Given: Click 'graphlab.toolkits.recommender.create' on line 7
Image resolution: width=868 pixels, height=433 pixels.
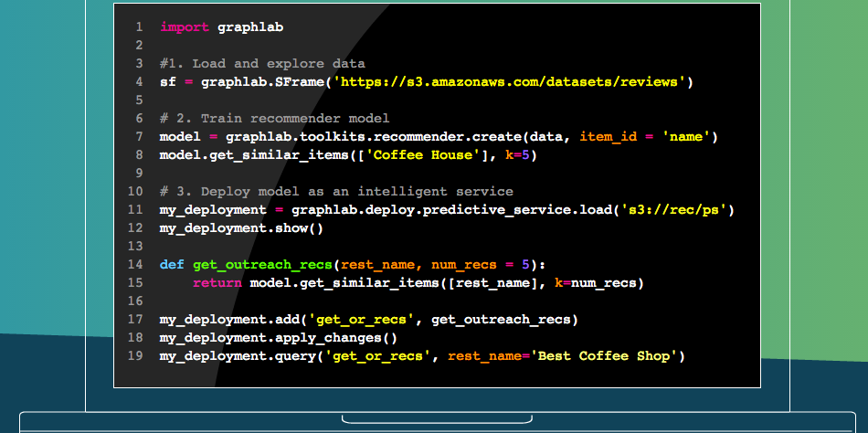Looking at the screenshot, I should click(374, 137).
